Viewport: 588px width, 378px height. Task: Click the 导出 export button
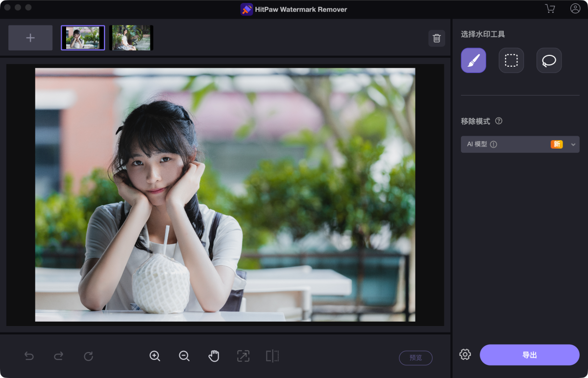529,355
